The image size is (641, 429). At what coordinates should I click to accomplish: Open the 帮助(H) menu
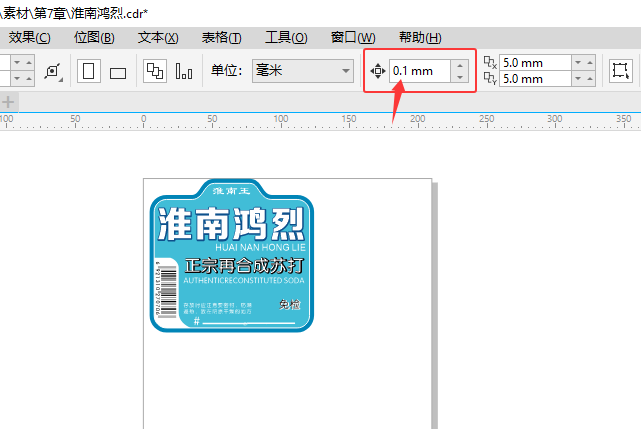[420, 38]
